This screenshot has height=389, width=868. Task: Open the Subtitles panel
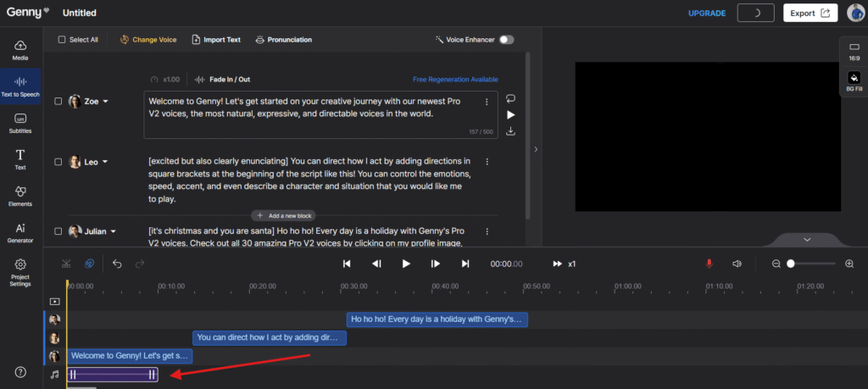[x=20, y=123]
